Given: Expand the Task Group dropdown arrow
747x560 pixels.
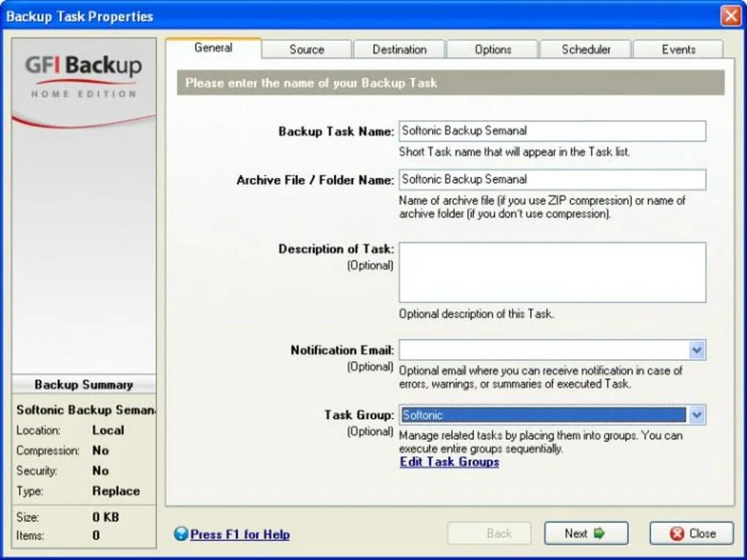Looking at the screenshot, I should coord(696,415).
